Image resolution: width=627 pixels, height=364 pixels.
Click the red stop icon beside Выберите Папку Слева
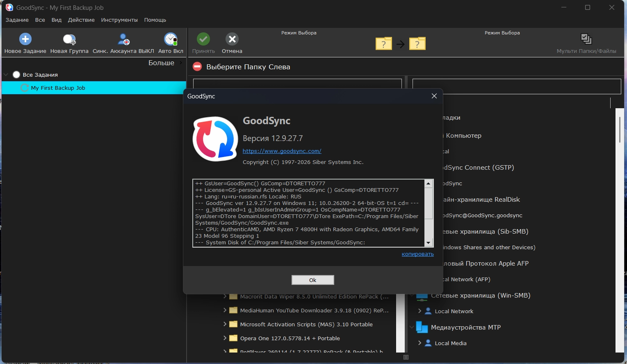pyautogui.click(x=197, y=66)
